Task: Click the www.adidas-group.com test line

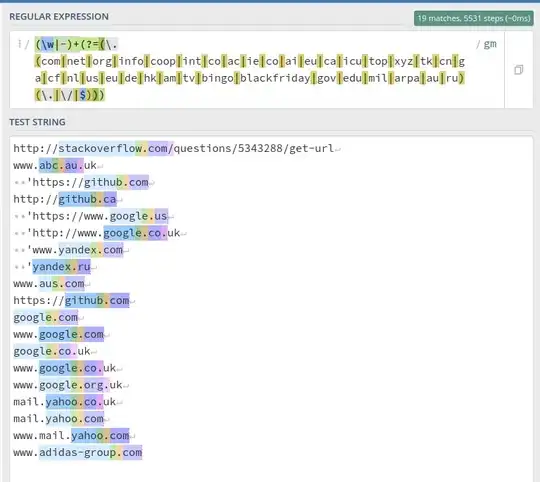Action: (77, 452)
